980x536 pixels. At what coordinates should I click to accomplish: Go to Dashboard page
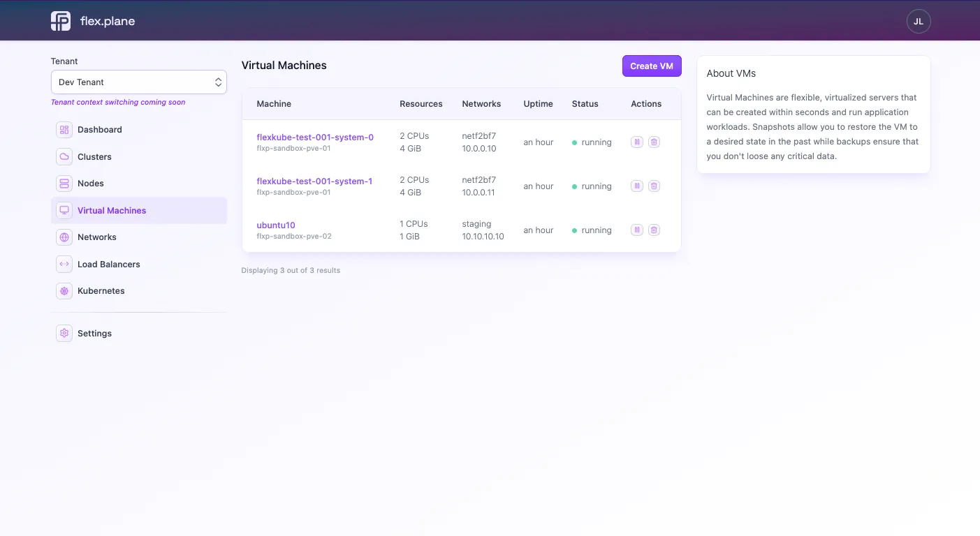[x=139, y=130]
